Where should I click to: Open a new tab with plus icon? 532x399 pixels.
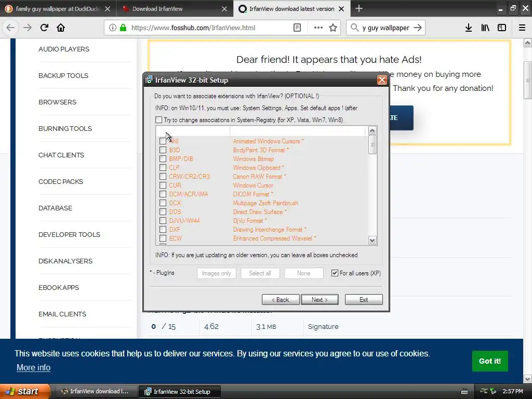pos(359,8)
